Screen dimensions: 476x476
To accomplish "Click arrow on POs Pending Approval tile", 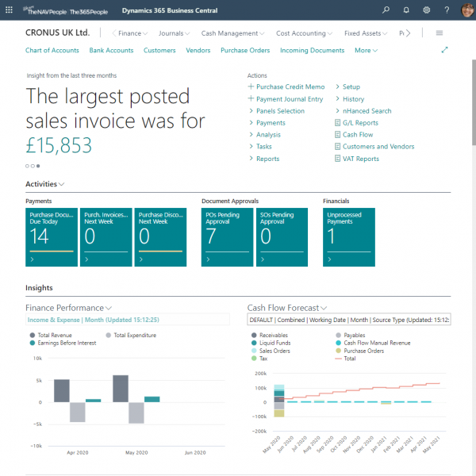I will 208,259.
